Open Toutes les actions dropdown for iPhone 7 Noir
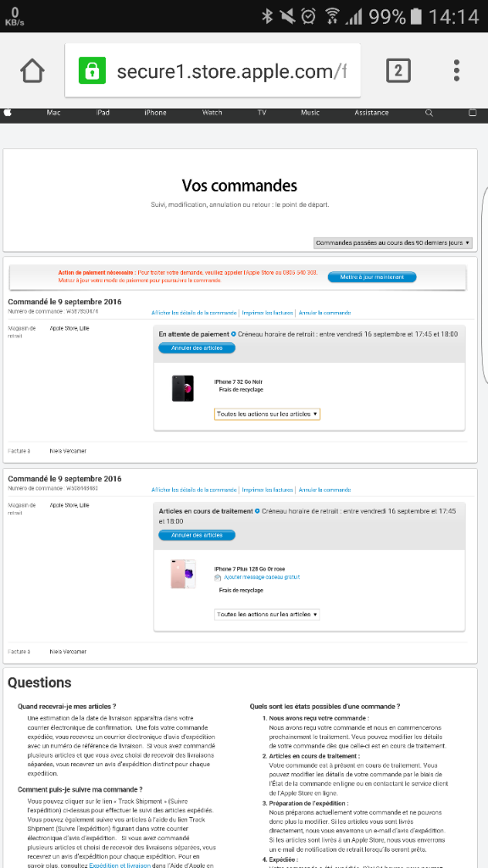Image resolution: width=488 pixels, height=868 pixels. (x=267, y=414)
